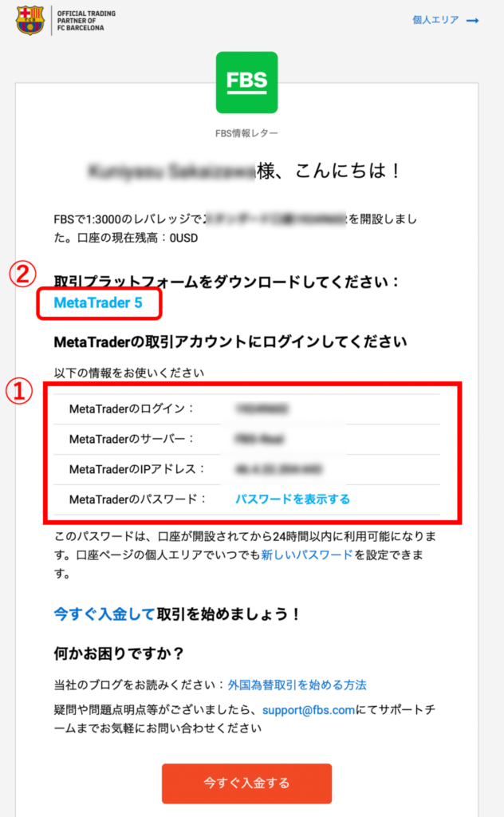Click the arrow icon beside 個人エリア
504x817 pixels.
472,20
